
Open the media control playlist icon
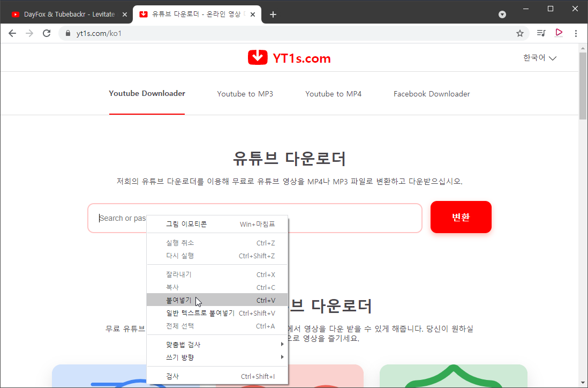coord(541,33)
